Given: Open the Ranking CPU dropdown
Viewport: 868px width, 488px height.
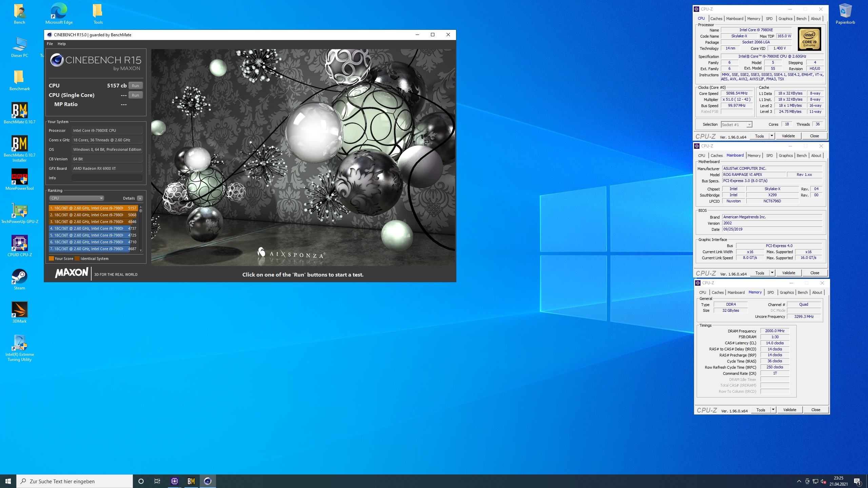Looking at the screenshot, I should point(76,198).
